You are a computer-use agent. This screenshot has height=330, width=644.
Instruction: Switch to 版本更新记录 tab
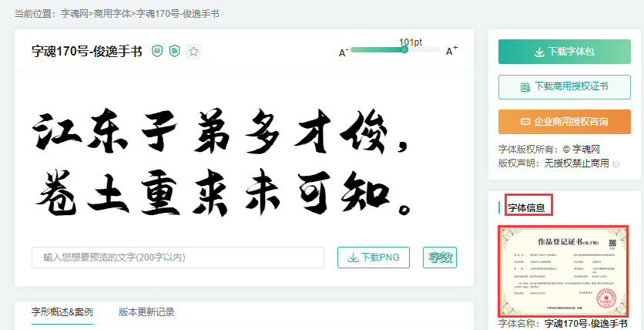(x=146, y=312)
